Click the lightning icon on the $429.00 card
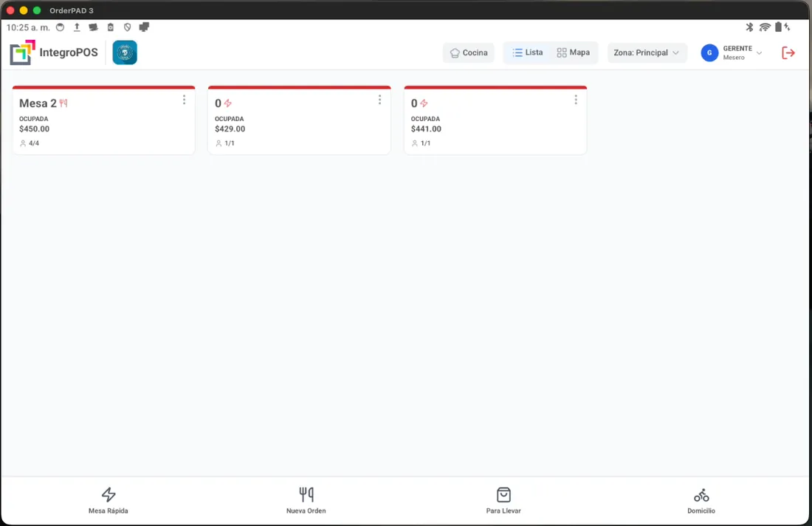Image resolution: width=812 pixels, height=526 pixels. tap(228, 103)
